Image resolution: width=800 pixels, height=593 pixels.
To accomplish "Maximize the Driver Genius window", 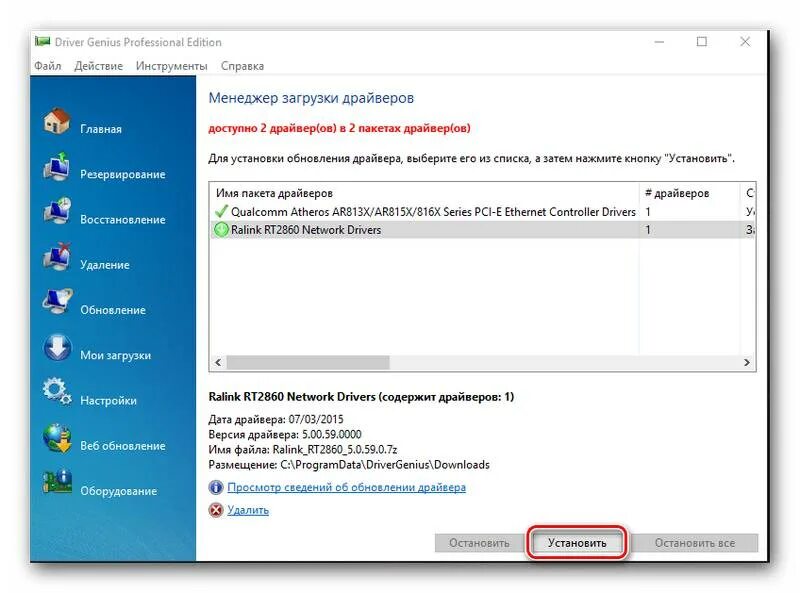I will click(702, 42).
